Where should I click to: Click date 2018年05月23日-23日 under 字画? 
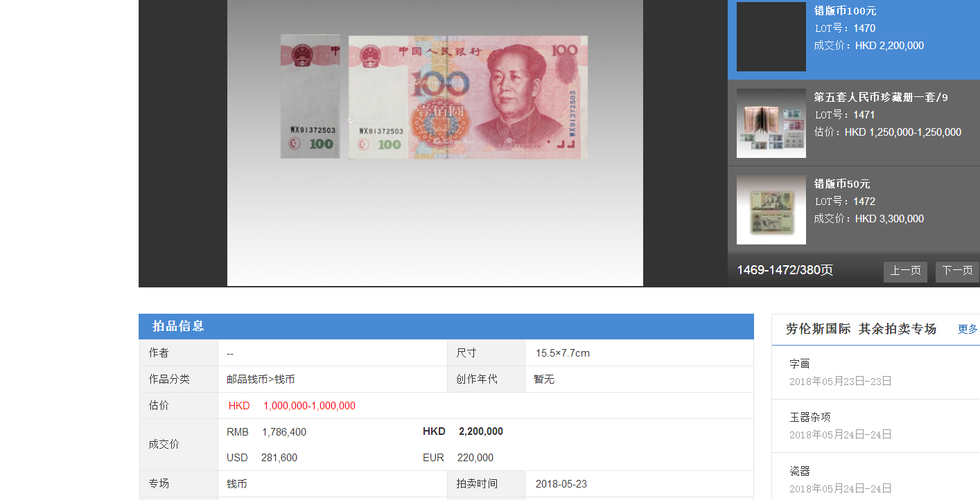click(x=841, y=382)
